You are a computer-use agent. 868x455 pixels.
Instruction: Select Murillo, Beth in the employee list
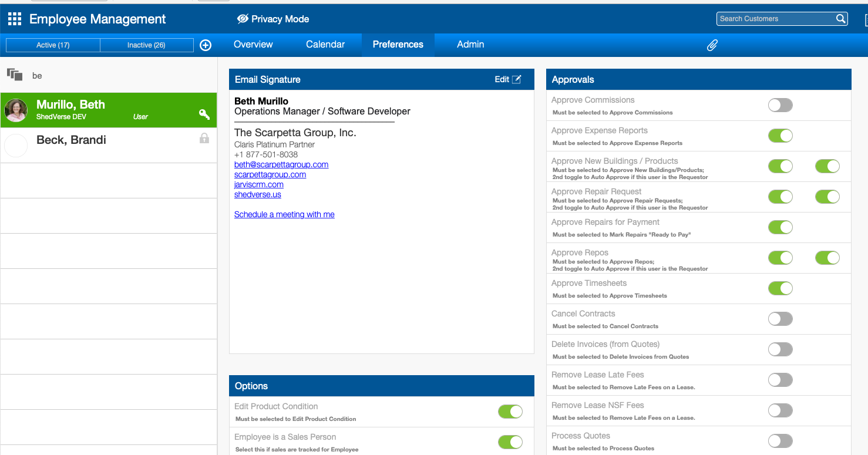click(109, 110)
